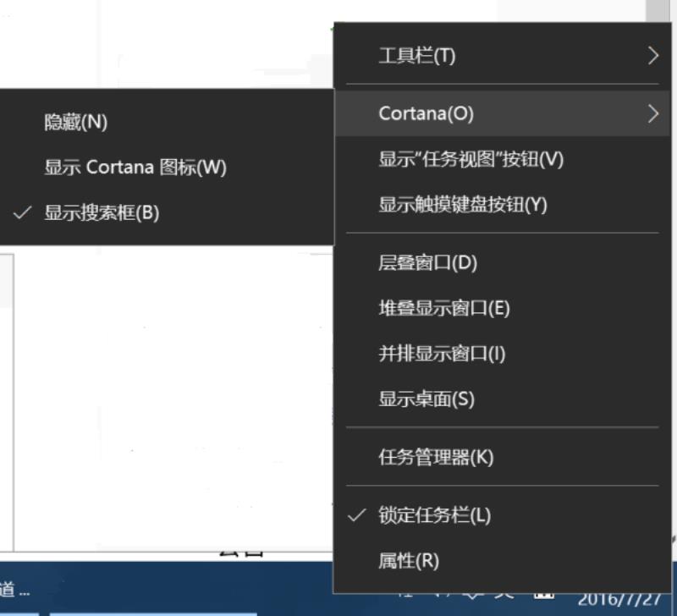Select 显示 Cortana 图标(W) option
677x616 pixels.
(167, 168)
